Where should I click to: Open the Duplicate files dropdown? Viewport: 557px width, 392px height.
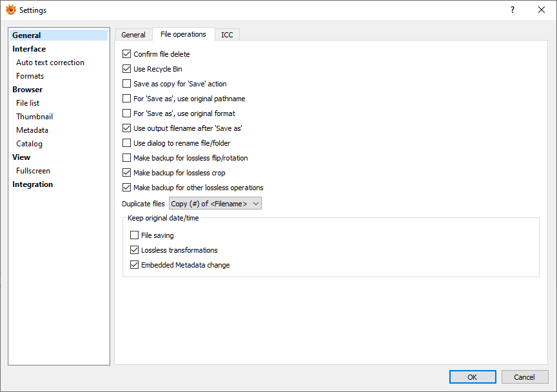tap(215, 204)
